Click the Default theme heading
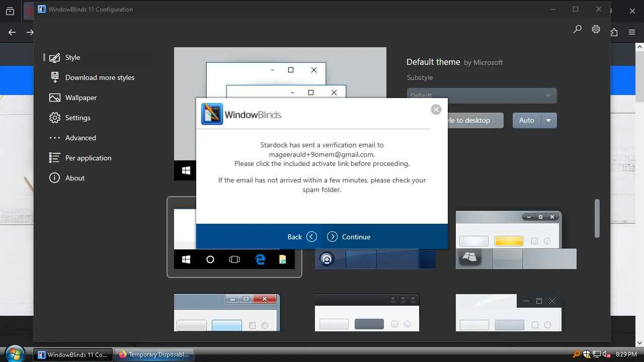 pos(433,62)
